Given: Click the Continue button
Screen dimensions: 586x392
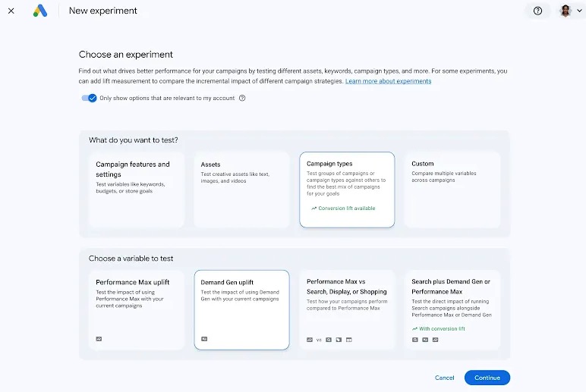Looking at the screenshot, I should coord(487,378).
